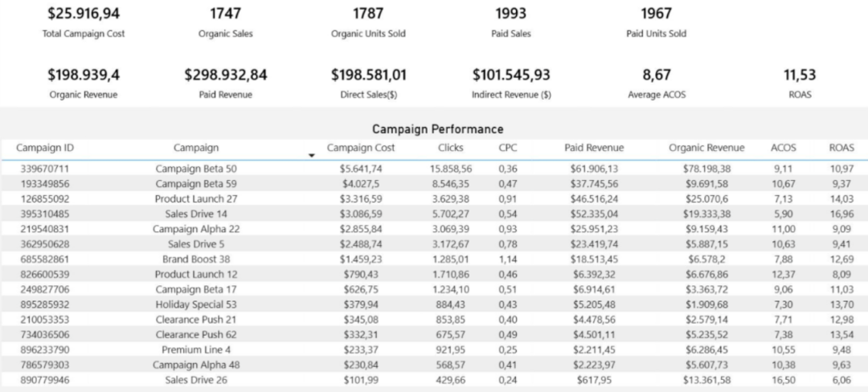Click the CPC column header
The height and width of the screenshot is (392, 868).
tap(508, 148)
